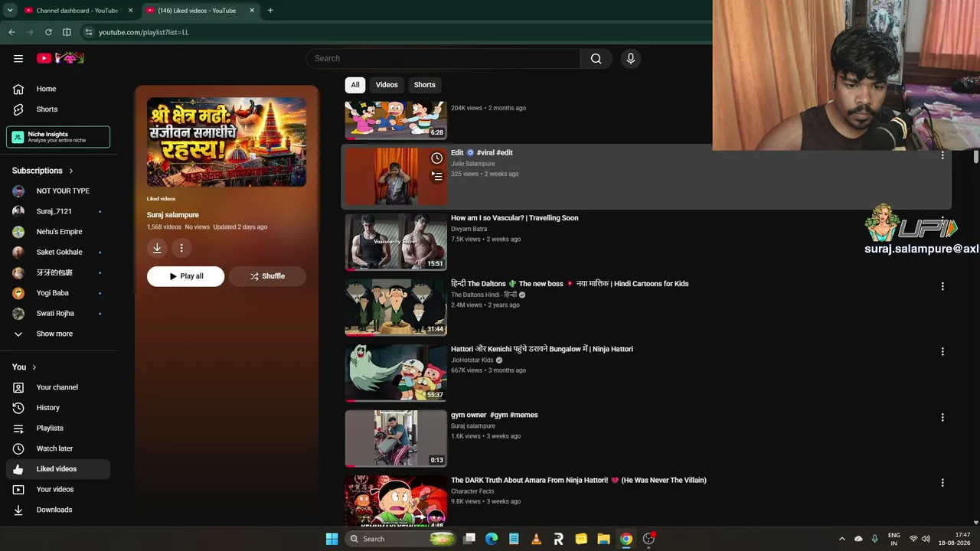Open Downloads in the sidebar
This screenshot has height=551, width=980.
click(x=58, y=510)
